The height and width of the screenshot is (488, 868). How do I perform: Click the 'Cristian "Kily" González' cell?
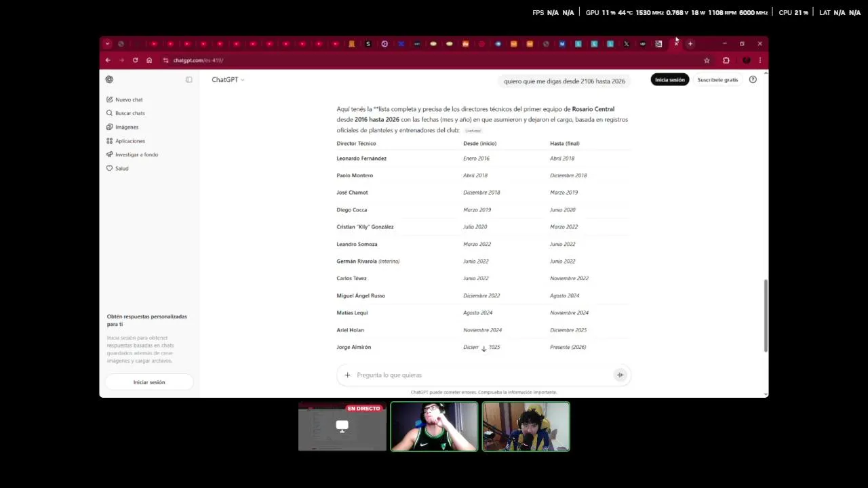pos(365,227)
